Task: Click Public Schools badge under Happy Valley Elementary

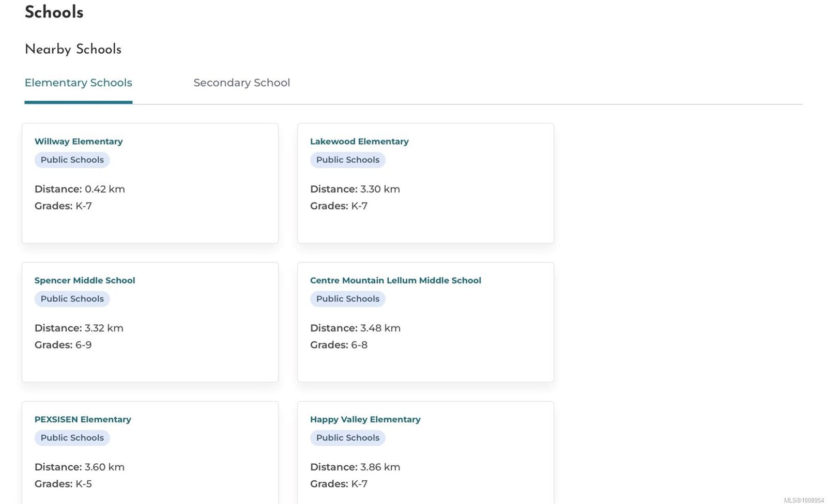Action: 348,438
